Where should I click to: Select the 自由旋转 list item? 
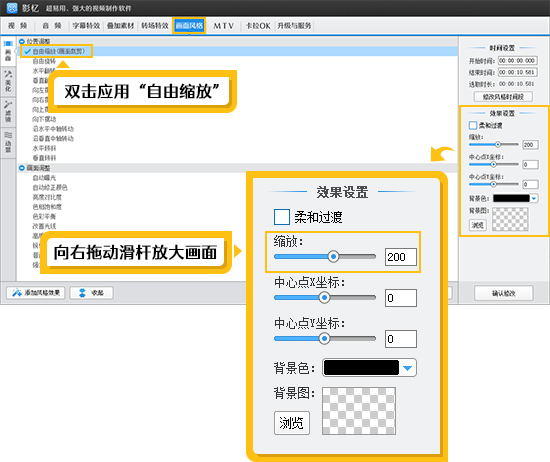pos(44,61)
